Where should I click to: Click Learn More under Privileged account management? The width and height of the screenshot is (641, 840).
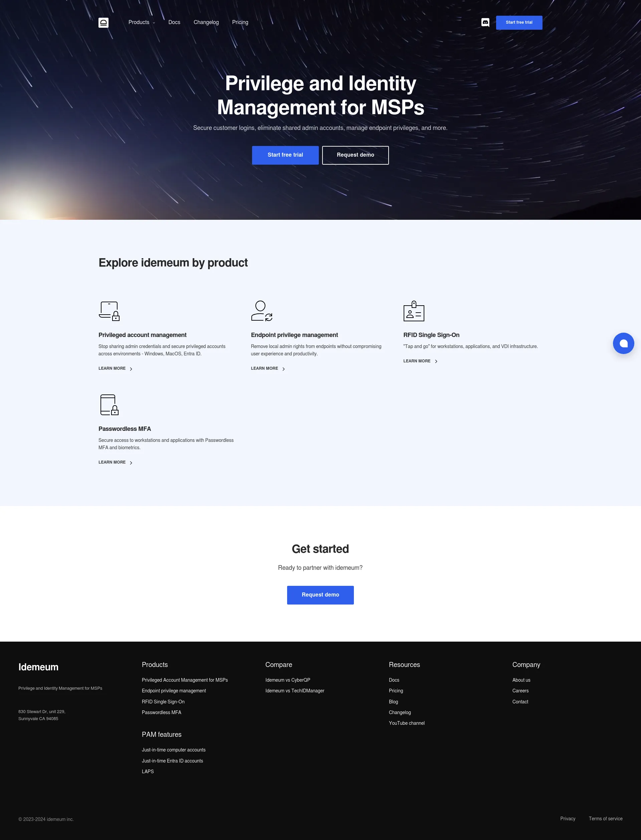[x=112, y=368]
